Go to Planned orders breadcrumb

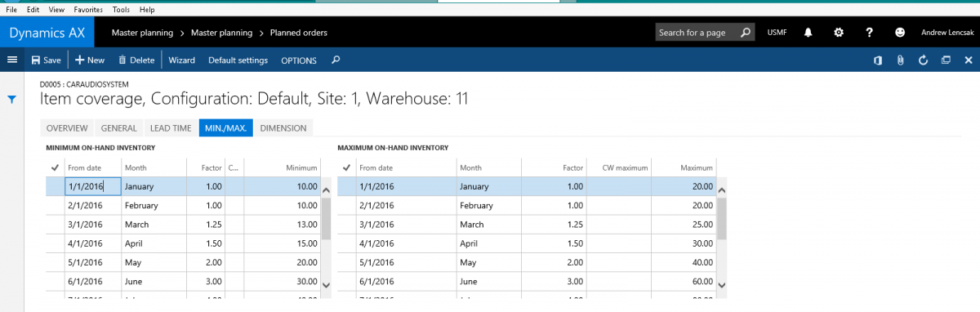298,33
